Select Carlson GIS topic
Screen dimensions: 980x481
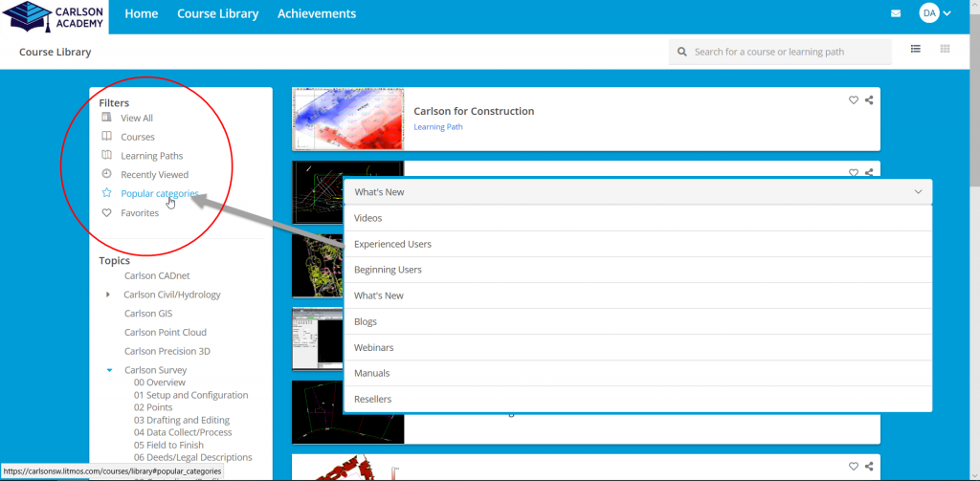[148, 314]
